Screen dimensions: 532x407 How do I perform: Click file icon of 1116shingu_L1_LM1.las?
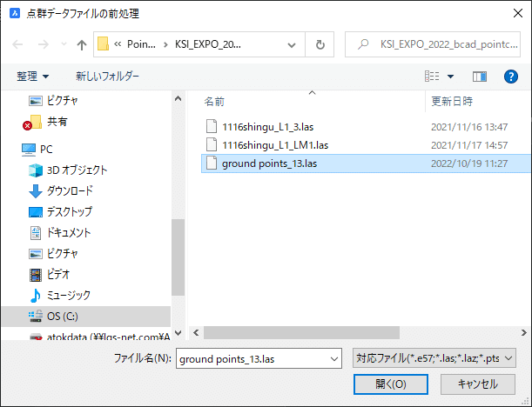click(x=212, y=144)
